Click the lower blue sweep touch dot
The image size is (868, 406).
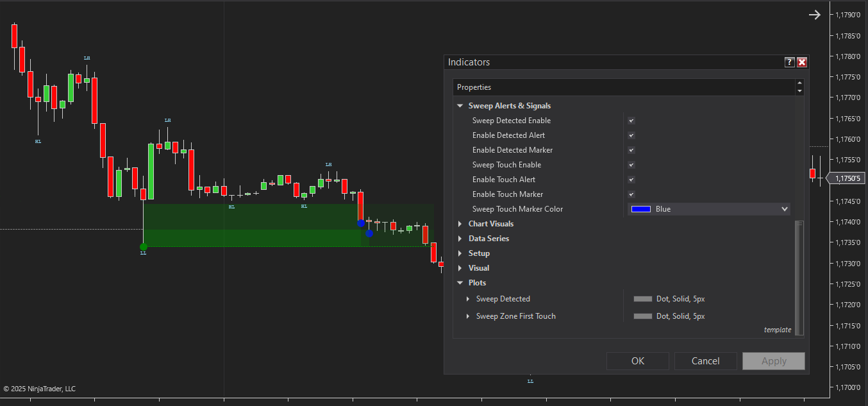pyautogui.click(x=369, y=233)
